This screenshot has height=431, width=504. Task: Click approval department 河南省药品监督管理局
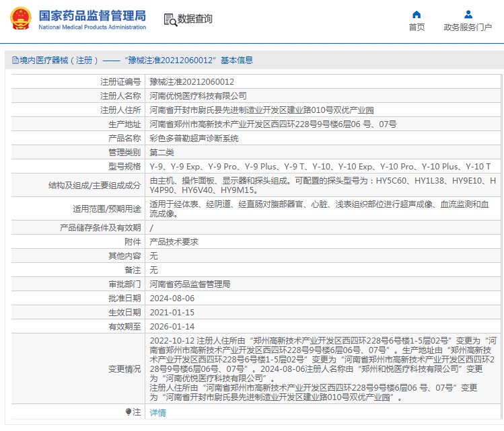[190, 284]
